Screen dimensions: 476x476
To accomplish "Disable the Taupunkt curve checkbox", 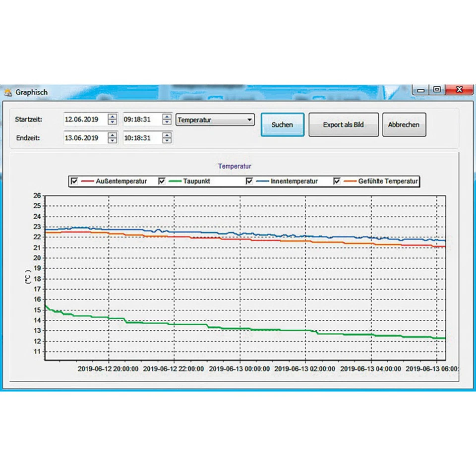I will [x=162, y=181].
